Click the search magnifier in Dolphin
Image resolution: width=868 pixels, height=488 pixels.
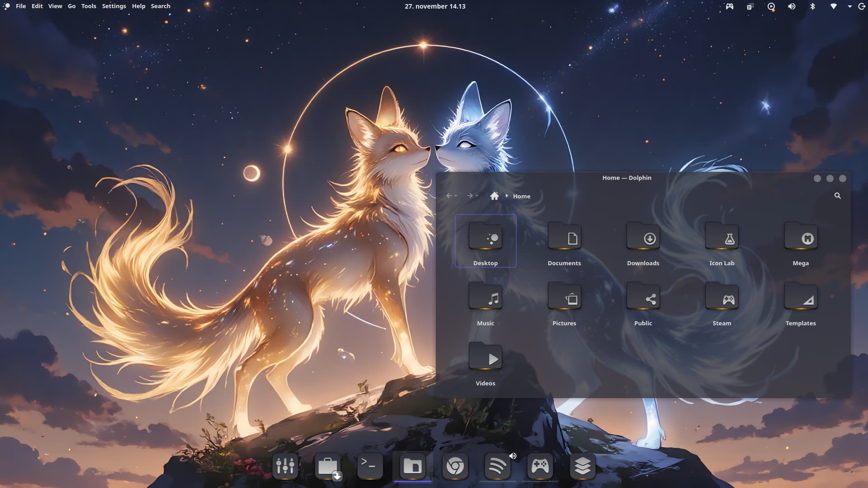tap(837, 196)
